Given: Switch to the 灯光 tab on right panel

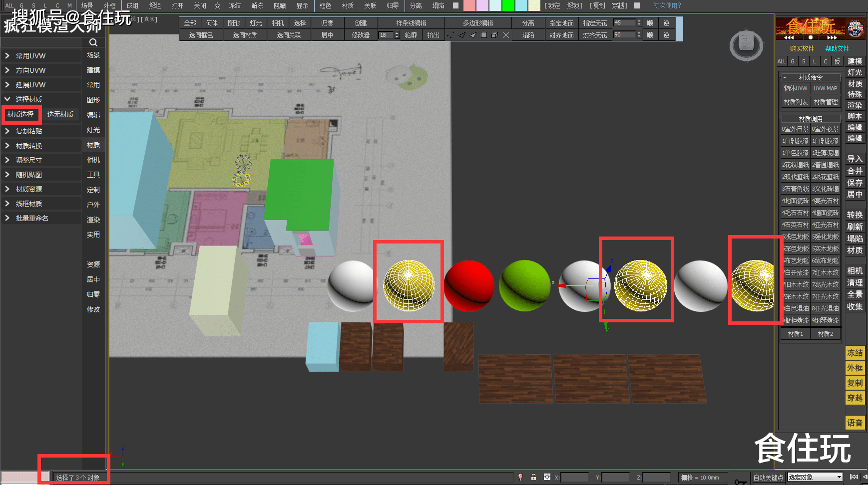Looking at the screenshot, I should coord(855,72).
